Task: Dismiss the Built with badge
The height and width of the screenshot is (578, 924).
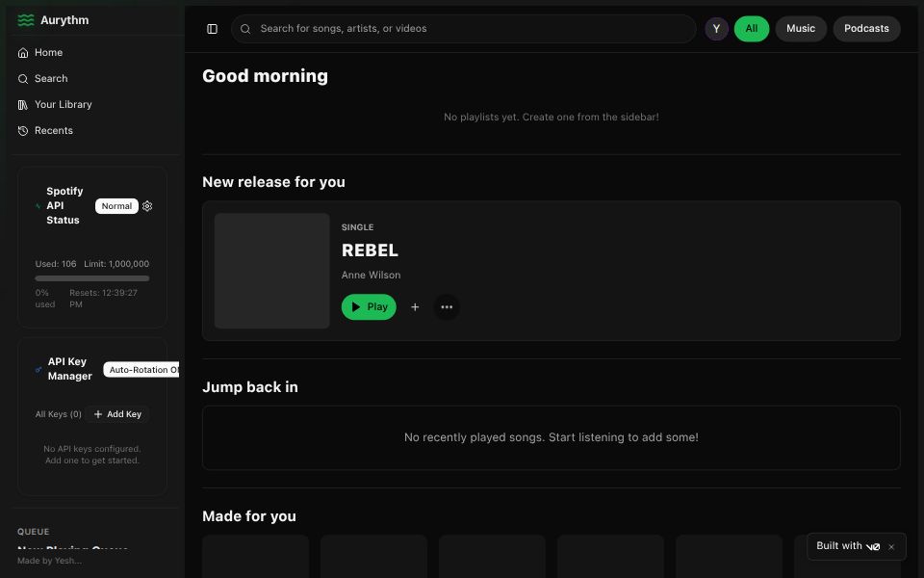Action: (x=890, y=546)
